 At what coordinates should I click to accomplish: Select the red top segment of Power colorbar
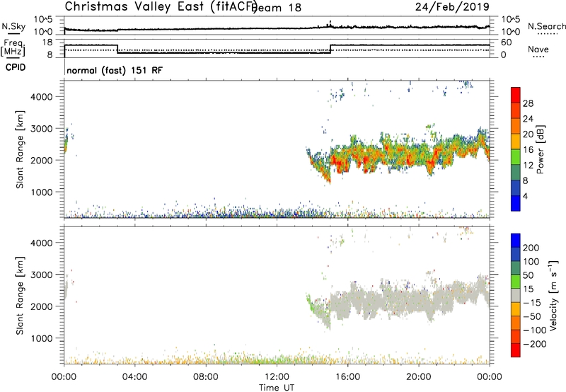point(516,96)
